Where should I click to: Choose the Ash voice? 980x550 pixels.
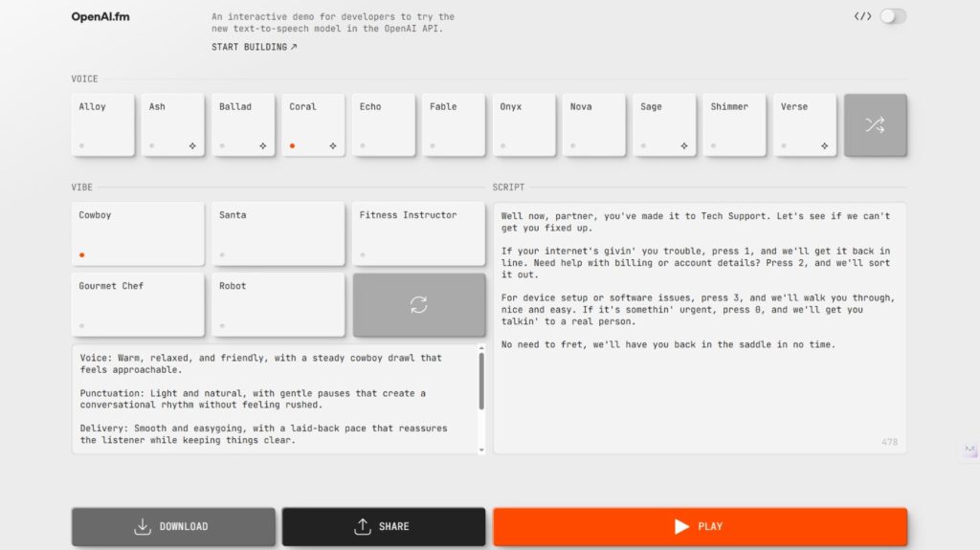click(173, 124)
